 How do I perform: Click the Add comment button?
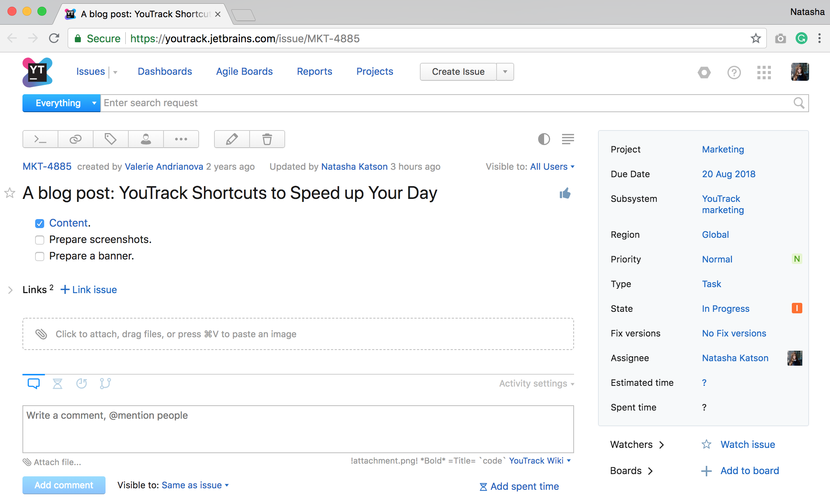64,485
